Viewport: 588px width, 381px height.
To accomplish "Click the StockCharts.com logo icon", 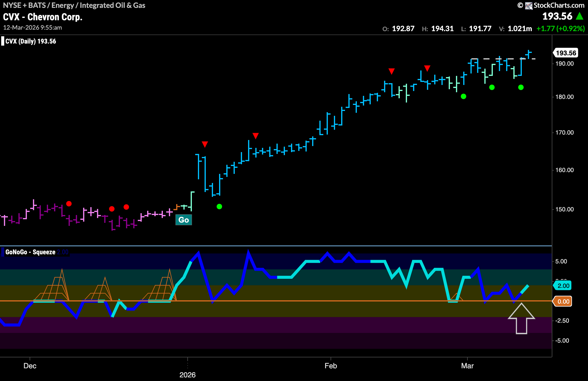I will [x=528, y=6].
